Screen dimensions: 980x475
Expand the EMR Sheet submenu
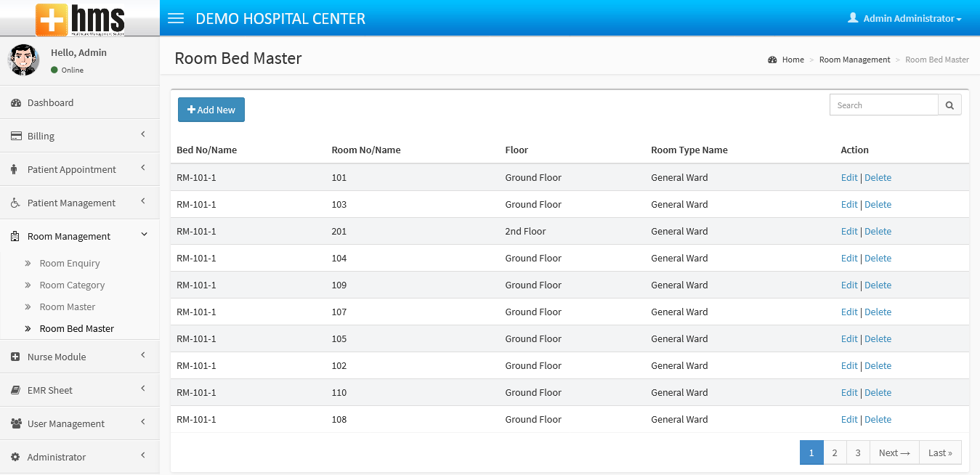click(x=143, y=389)
